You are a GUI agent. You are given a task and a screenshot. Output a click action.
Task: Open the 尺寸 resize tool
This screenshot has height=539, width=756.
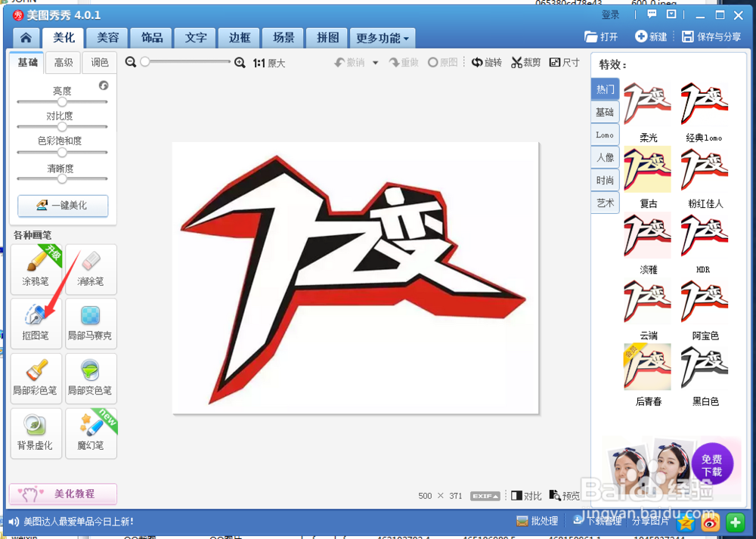click(564, 62)
